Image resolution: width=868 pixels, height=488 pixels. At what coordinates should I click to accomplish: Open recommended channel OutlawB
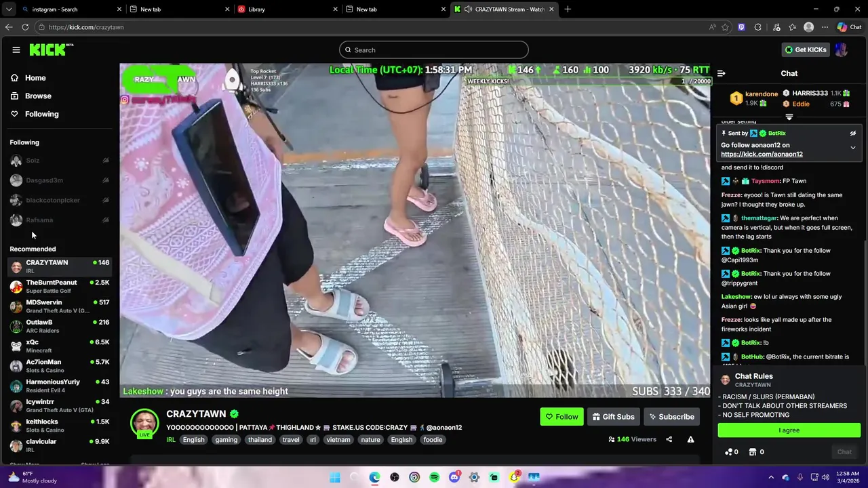click(60, 326)
